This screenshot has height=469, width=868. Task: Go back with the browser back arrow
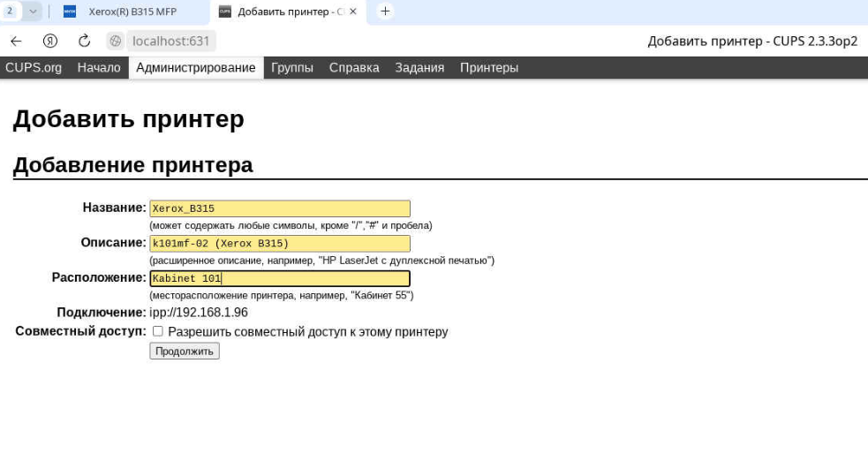coord(16,41)
